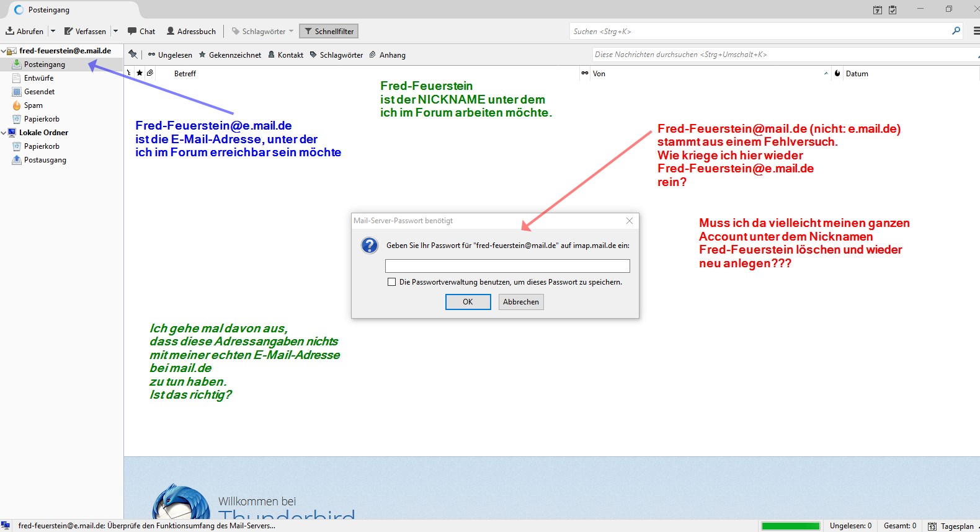
Task: Click Abbrechen in the password dialog
Action: point(521,302)
